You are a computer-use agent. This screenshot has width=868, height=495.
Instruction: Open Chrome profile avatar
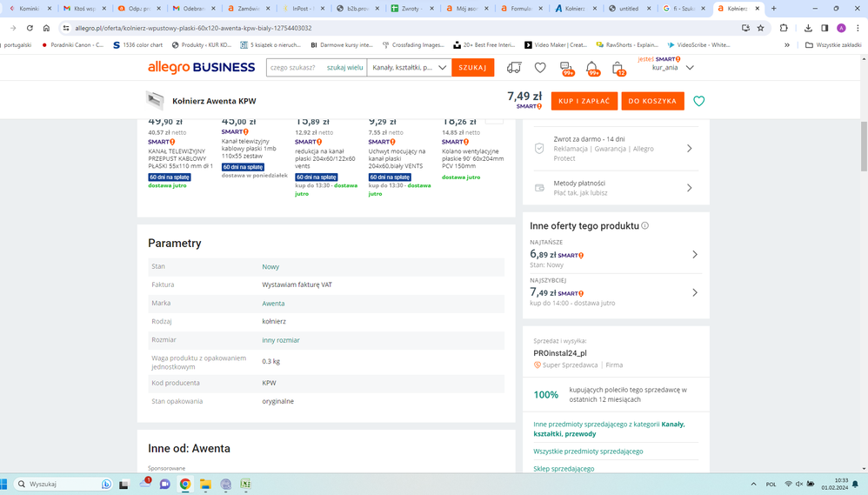841,28
